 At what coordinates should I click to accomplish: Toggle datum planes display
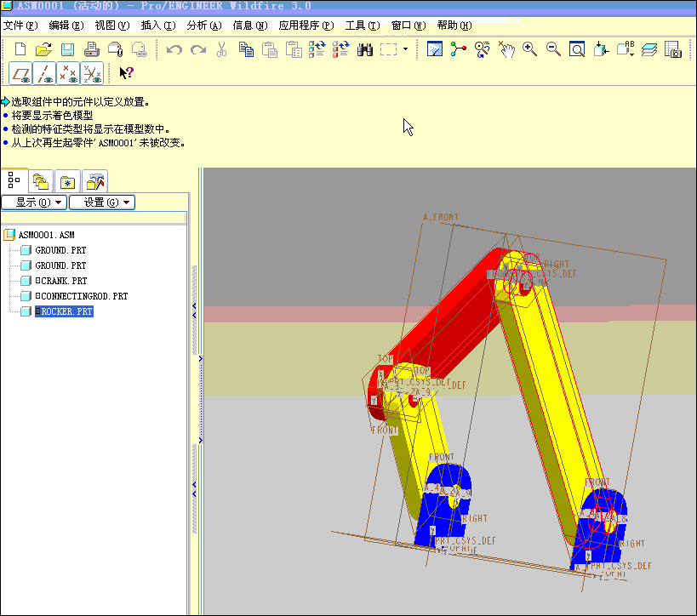(21, 73)
